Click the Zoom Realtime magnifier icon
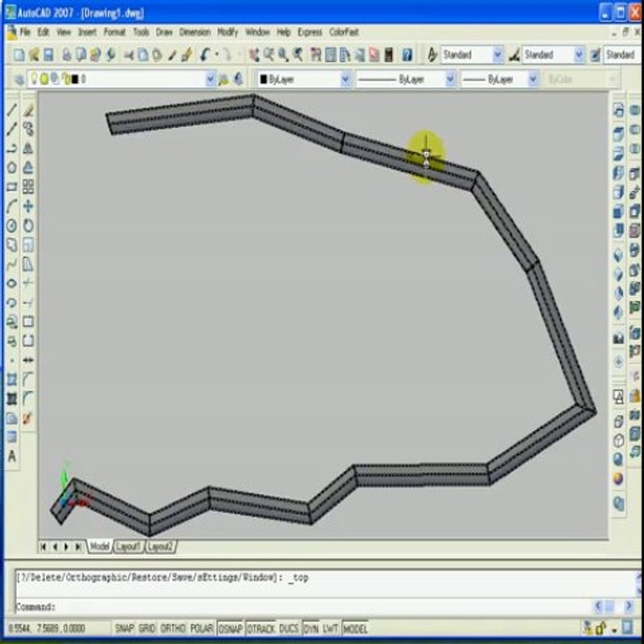 pyautogui.click(x=269, y=55)
